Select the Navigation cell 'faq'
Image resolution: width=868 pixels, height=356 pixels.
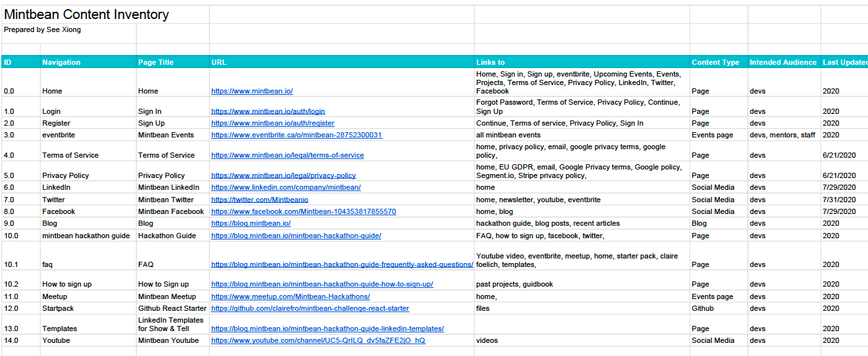click(x=88, y=256)
